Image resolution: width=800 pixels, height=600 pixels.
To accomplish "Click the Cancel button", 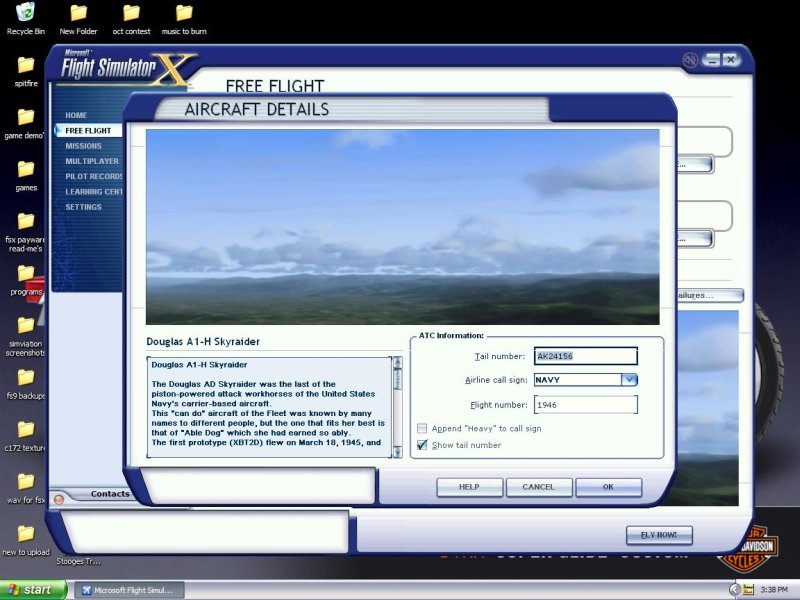I will pos(538,487).
